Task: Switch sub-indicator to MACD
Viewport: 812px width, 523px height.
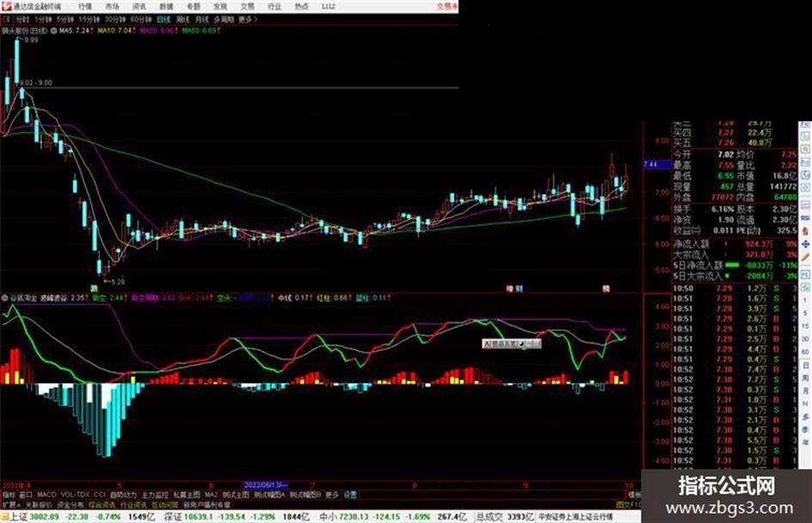Action: pyautogui.click(x=46, y=495)
